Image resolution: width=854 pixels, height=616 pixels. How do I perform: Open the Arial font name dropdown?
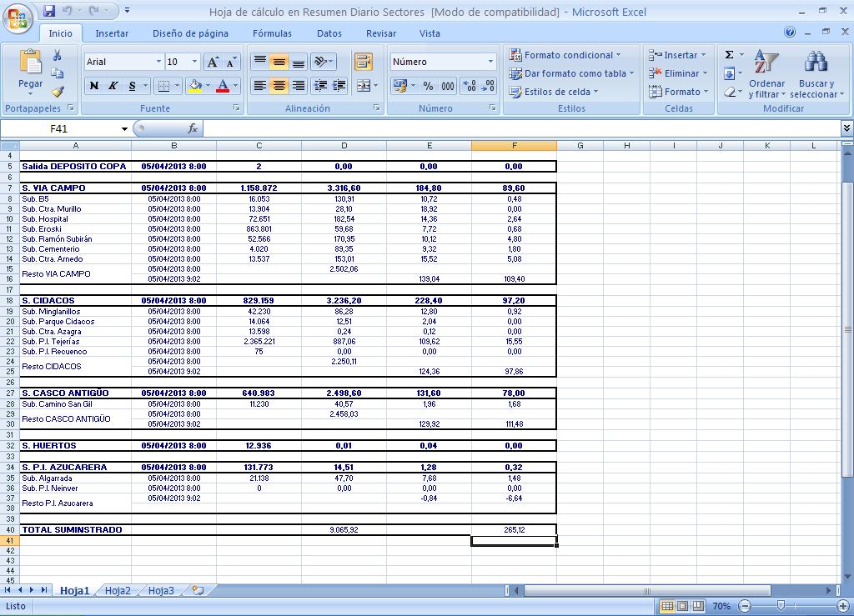158,63
